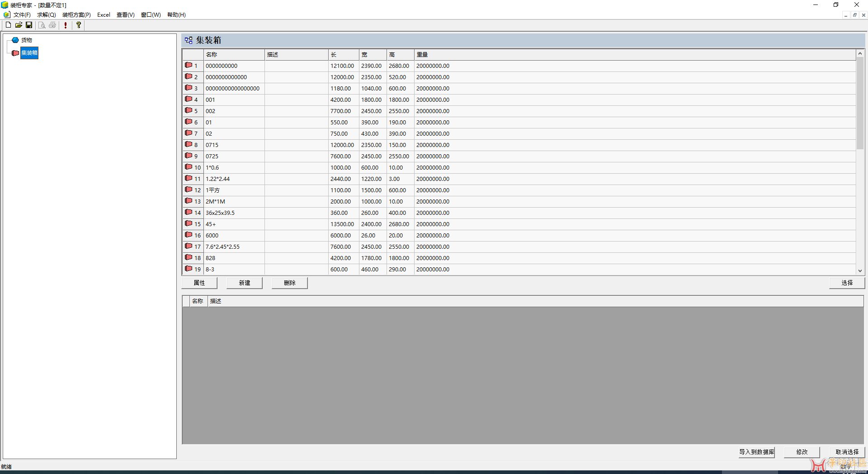The width and height of the screenshot is (868, 474).
Task: Click the 宽 column header
Action: coord(373,55)
